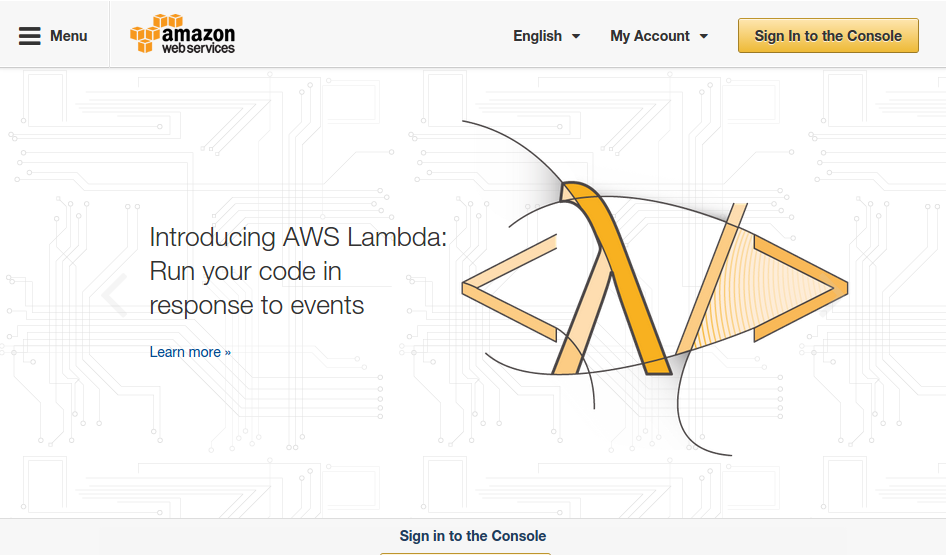This screenshot has width=946, height=555.
Task: Expand the My Account menu
Action: pyautogui.click(x=659, y=36)
